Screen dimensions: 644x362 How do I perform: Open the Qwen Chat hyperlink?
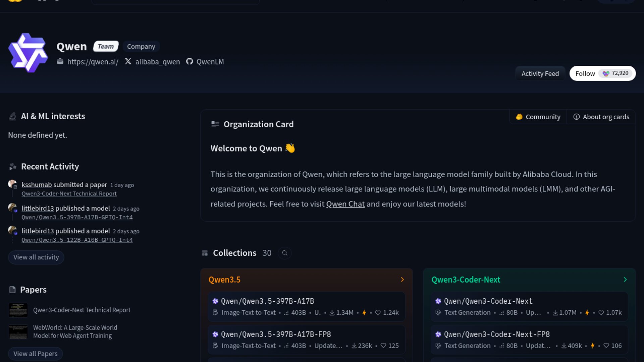tap(345, 204)
